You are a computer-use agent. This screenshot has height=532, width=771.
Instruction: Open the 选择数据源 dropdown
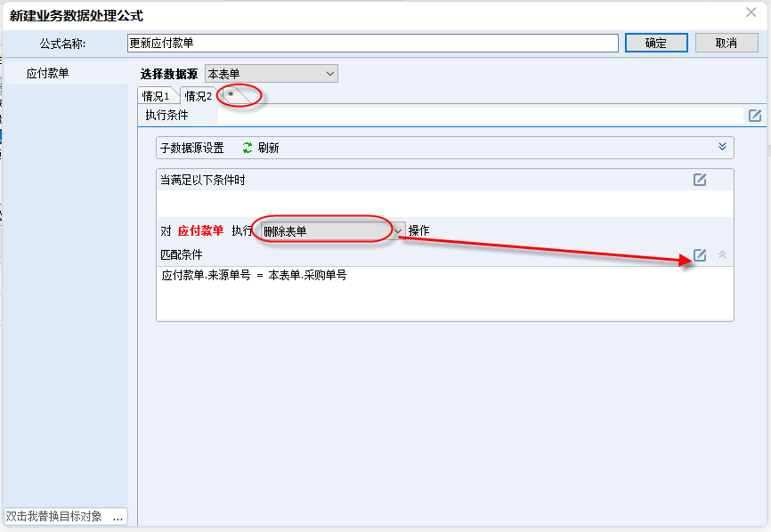coord(272,74)
